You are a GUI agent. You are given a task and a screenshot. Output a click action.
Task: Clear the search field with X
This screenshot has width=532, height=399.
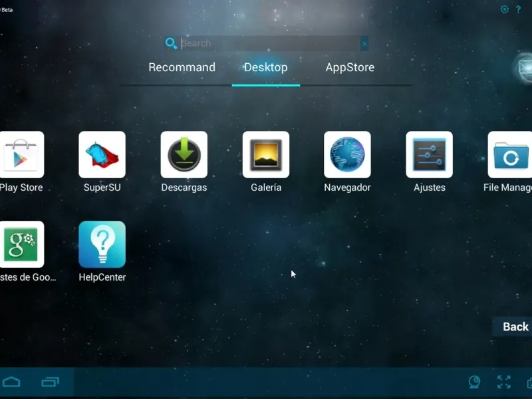(x=364, y=44)
